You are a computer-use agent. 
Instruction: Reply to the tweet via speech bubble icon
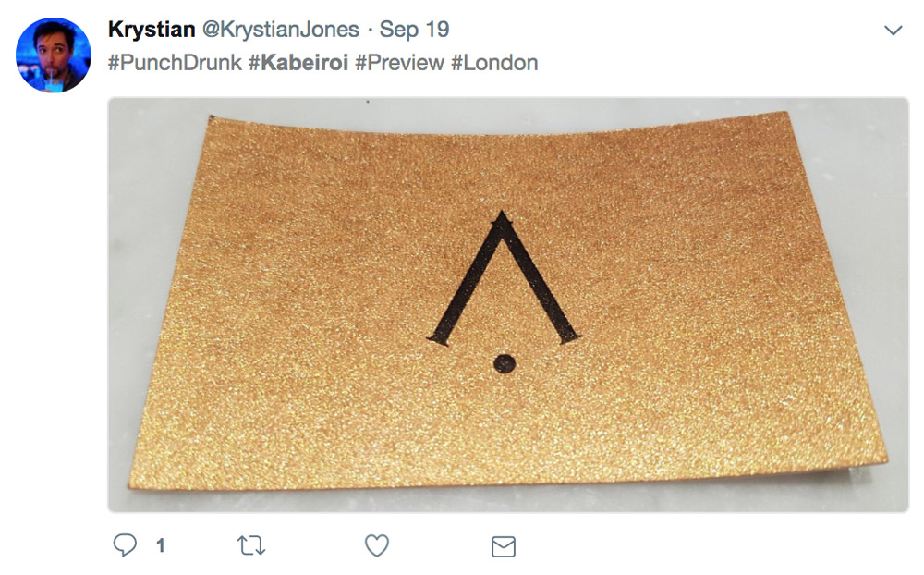tap(125, 544)
